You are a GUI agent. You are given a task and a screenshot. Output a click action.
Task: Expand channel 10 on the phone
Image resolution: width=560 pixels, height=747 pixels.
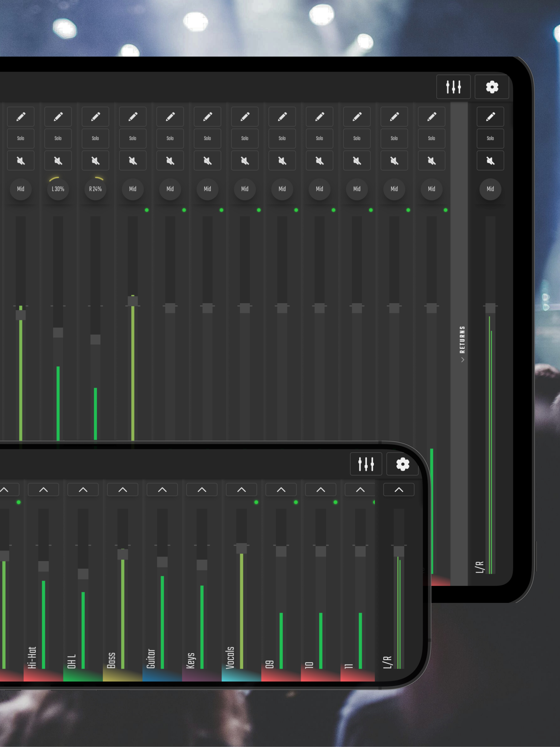coord(321,490)
